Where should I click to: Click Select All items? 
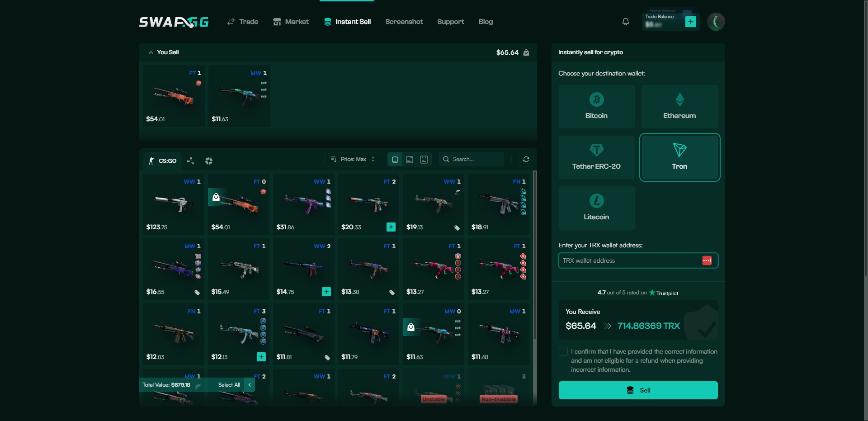(x=229, y=385)
